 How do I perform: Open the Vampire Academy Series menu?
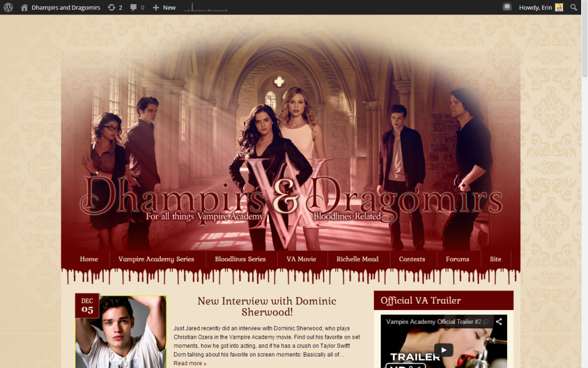click(156, 259)
